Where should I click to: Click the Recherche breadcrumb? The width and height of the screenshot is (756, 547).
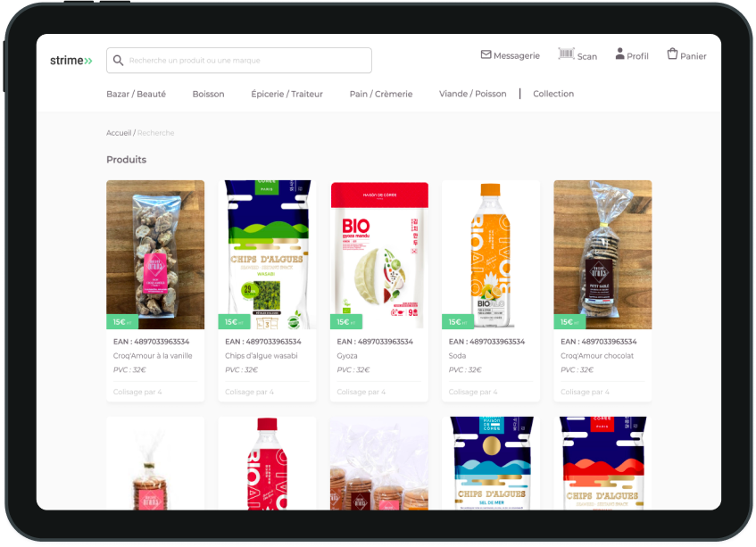pos(155,133)
